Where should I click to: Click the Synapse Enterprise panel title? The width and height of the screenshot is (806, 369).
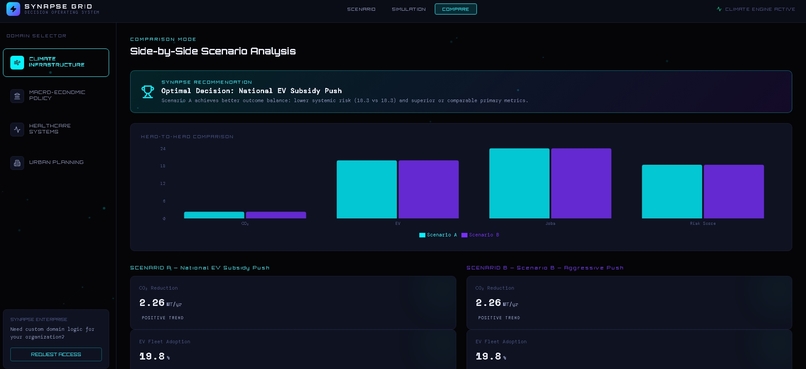(39, 319)
